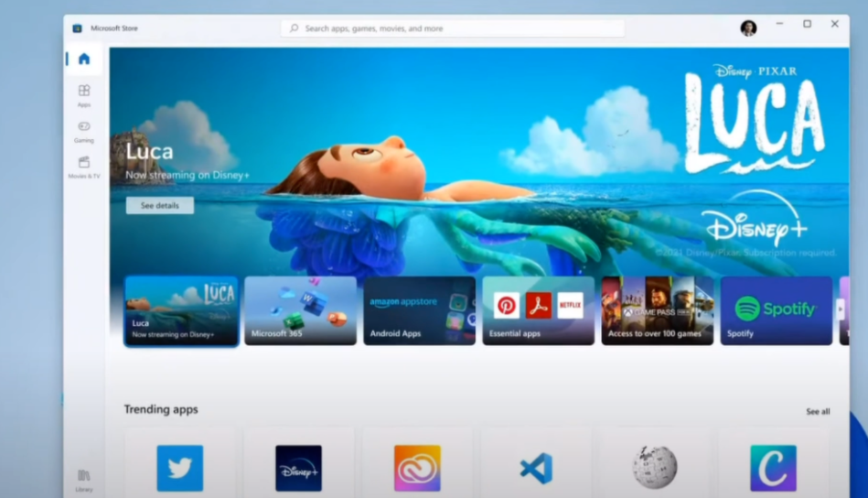Select the Essential apps carousel card
The height and width of the screenshot is (498, 868).
coord(539,310)
